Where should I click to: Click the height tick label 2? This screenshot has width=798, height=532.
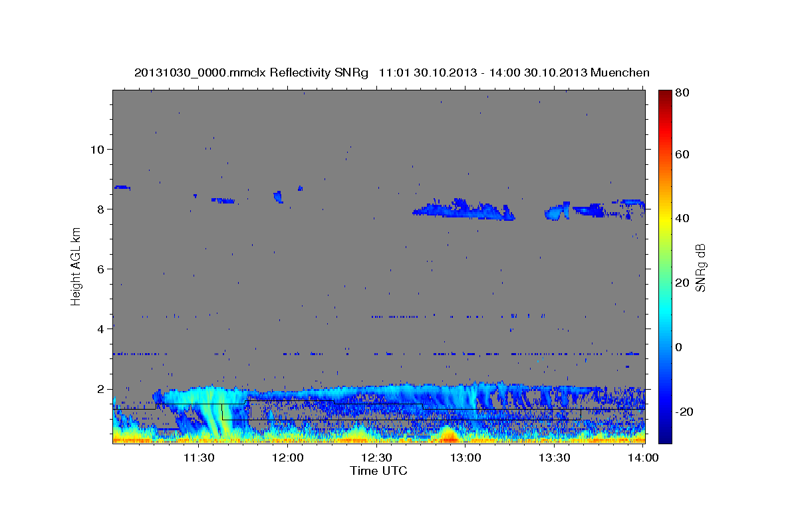[99, 389]
